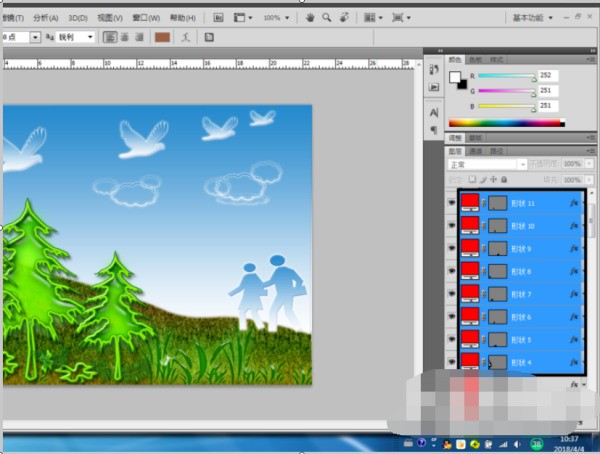This screenshot has height=454, width=600.
Task: Switch to the 通道 channels tab
Action: coord(475,151)
